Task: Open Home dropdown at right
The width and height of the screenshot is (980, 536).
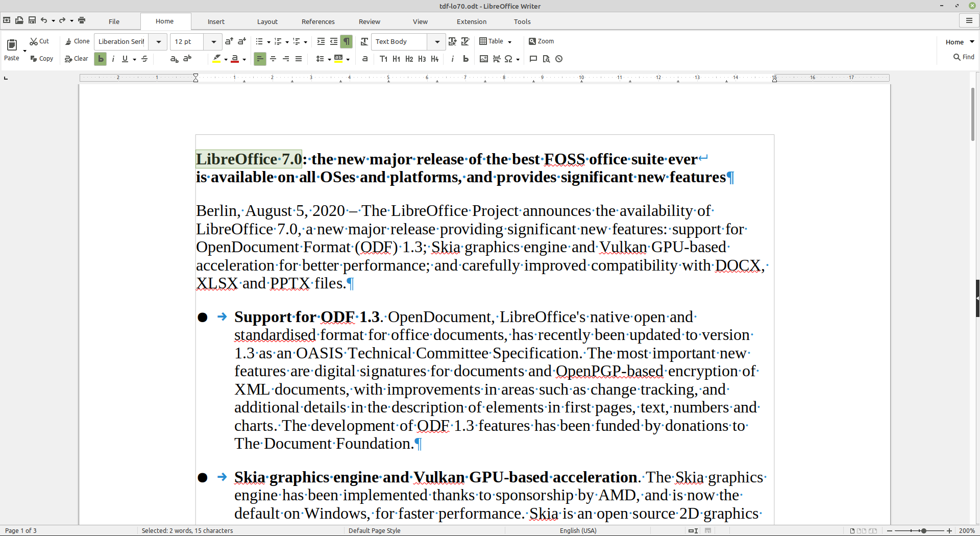Action: 960,42
